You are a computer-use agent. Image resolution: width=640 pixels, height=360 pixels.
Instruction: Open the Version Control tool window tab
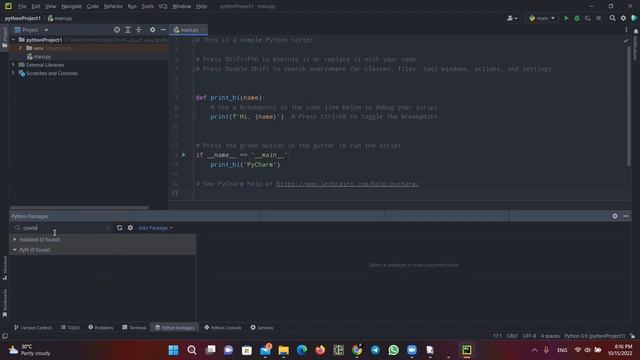point(33,327)
